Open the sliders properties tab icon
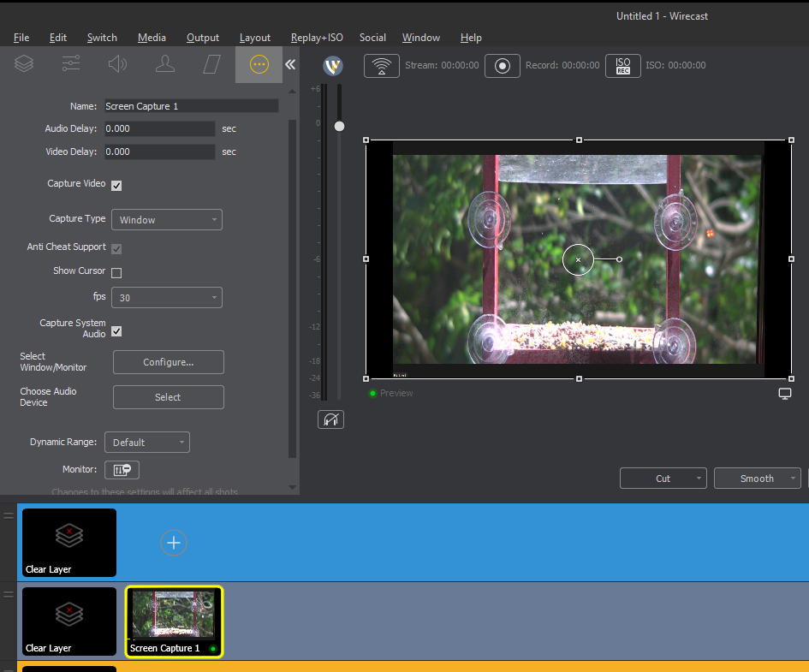Image resolution: width=809 pixels, height=672 pixels. click(x=71, y=64)
